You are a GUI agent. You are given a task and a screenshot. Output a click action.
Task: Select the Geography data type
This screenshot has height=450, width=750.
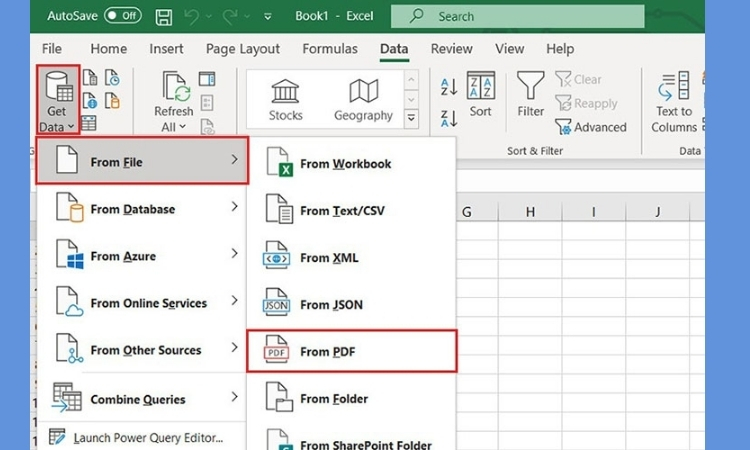(x=364, y=100)
